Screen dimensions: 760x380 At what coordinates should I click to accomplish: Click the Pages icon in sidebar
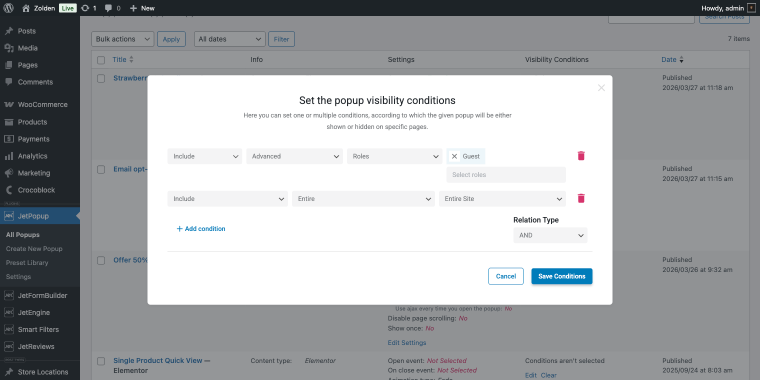pos(9,65)
